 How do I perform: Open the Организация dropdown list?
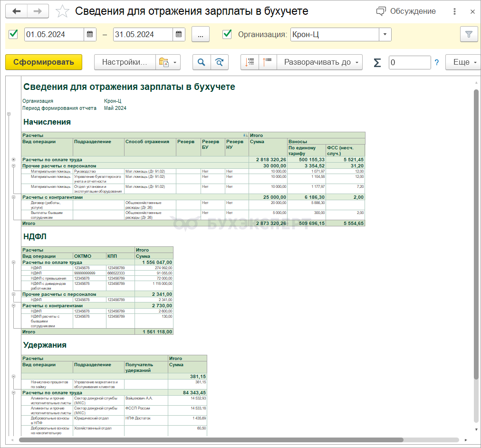[385, 34]
